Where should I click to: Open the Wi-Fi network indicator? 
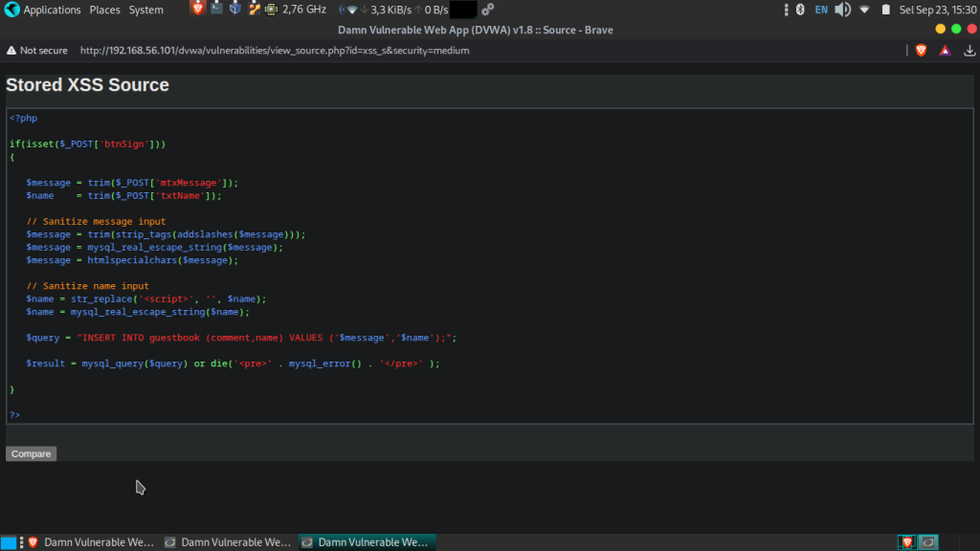click(x=864, y=10)
